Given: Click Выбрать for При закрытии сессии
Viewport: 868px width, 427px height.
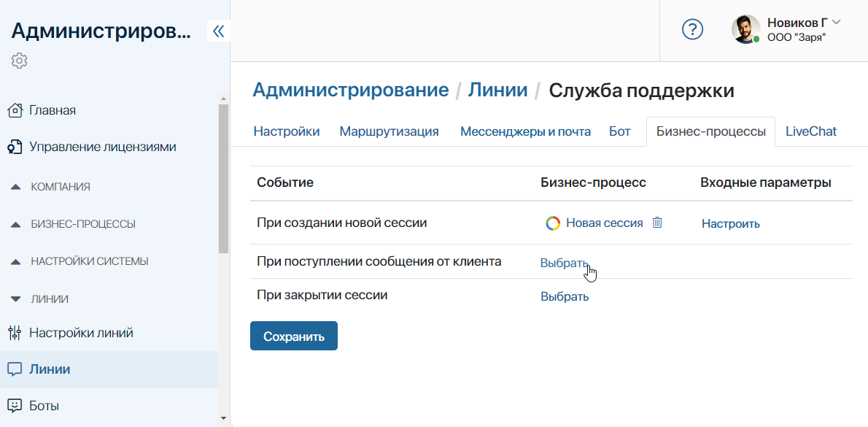Looking at the screenshot, I should (564, 296).
